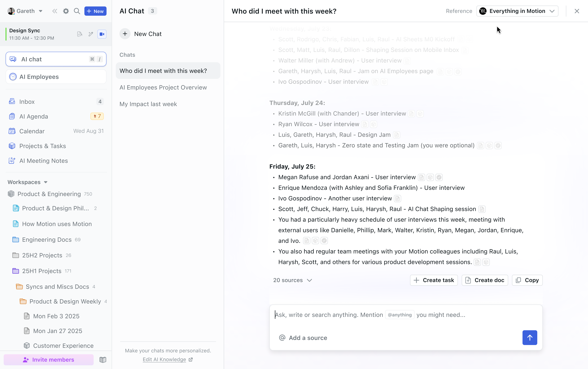The height and width of the screenshot is (369, 588).
Task: Open Everything in Motion reference dropdown
Action: (517, 11)
